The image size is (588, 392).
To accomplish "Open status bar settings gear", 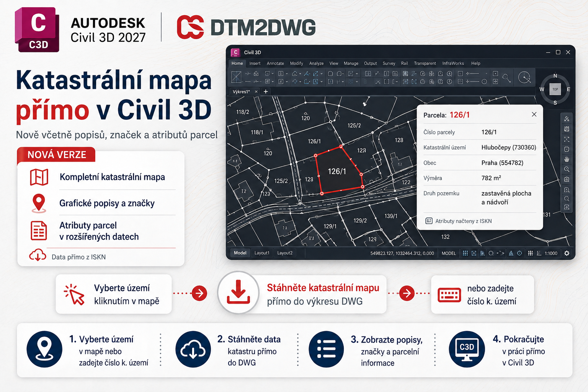I will (567, 253).
